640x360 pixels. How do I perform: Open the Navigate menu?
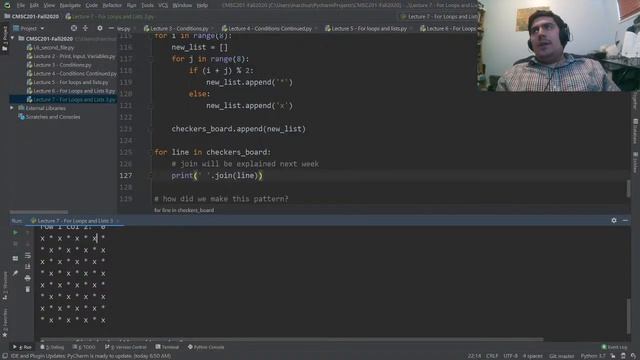click(x=70, y=5)
